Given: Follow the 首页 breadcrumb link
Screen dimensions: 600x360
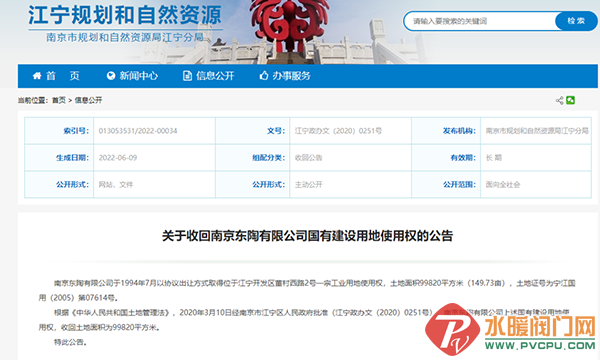Looking at the screenshot, I should tap(59, 100).
